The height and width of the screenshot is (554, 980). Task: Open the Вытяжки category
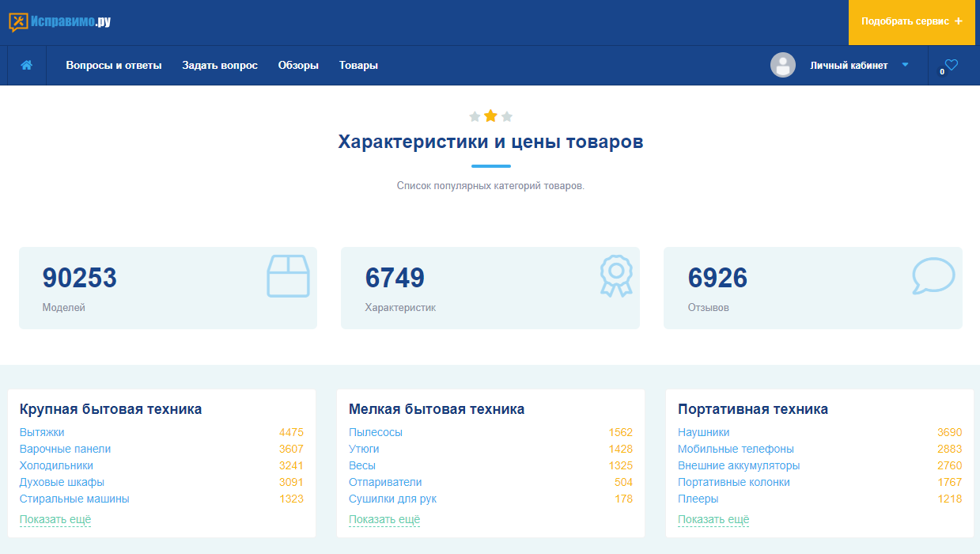point(42,432)
